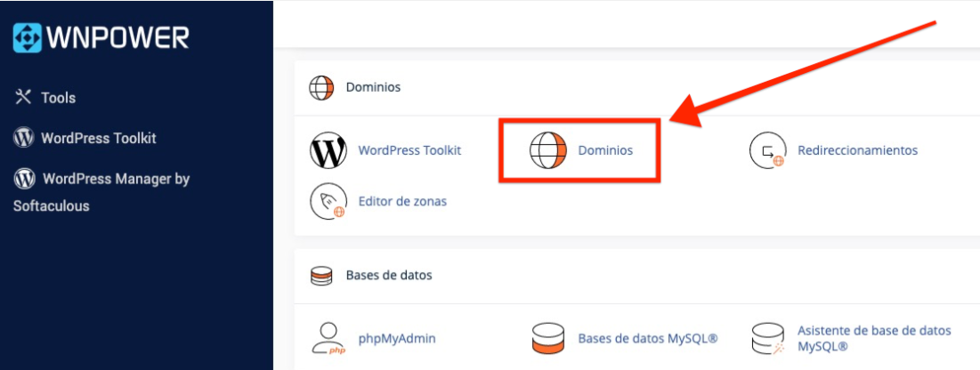Click the phpMyAdmin icon
Image resolution: width=980 pixels, height=370 pixels.
coord(328,340)
